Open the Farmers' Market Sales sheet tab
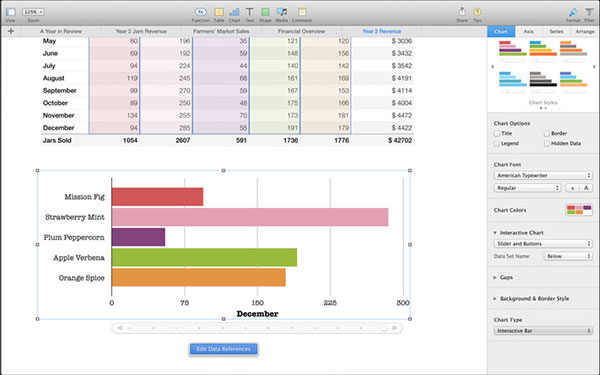The image size is (600, 375). (x=221, y=31)
